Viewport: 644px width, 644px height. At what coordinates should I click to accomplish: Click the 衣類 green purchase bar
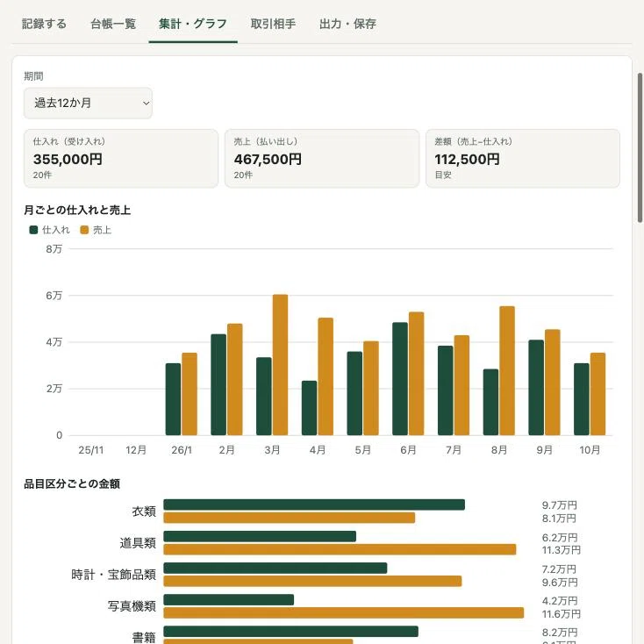314,504
